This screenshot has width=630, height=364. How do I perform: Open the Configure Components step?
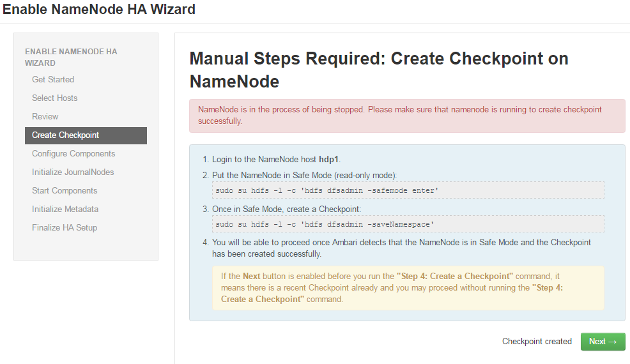(x=73, y=153)
